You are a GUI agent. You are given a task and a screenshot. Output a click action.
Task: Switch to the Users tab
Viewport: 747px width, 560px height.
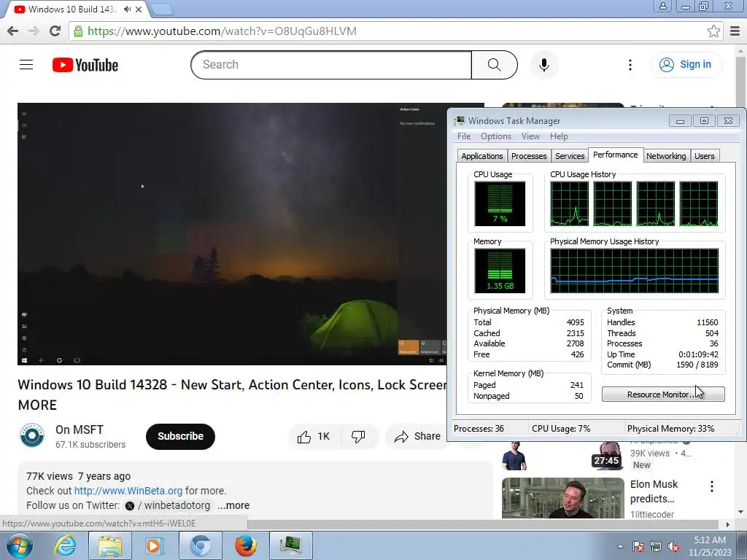click(x=704, y=156)
